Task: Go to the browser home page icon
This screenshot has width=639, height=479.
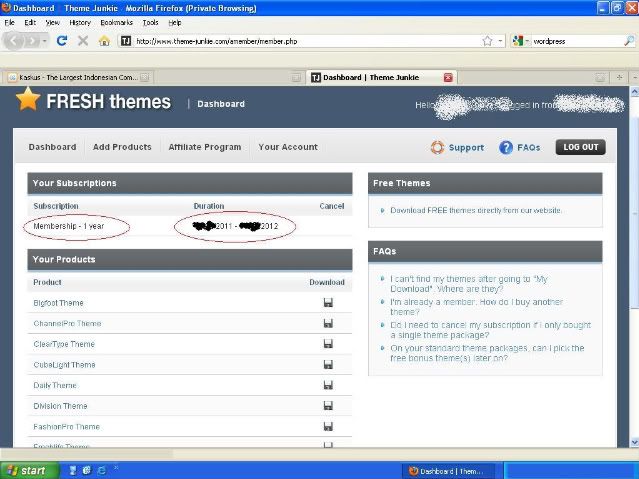Action: point(104,41)
